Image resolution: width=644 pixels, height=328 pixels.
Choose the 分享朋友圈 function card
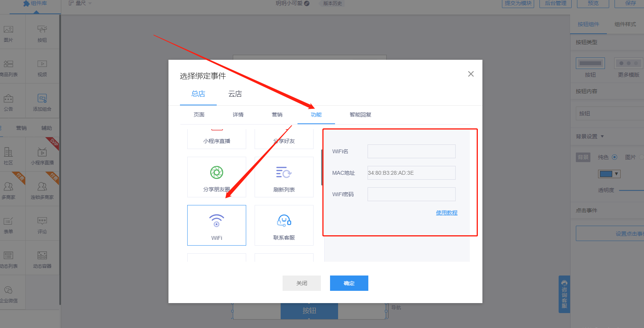click(217, 177)
